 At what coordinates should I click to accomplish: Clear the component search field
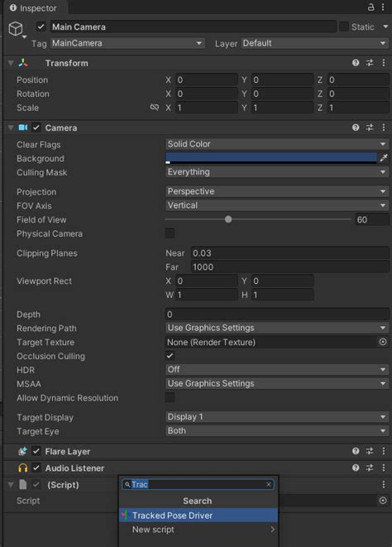click(269, 484)
